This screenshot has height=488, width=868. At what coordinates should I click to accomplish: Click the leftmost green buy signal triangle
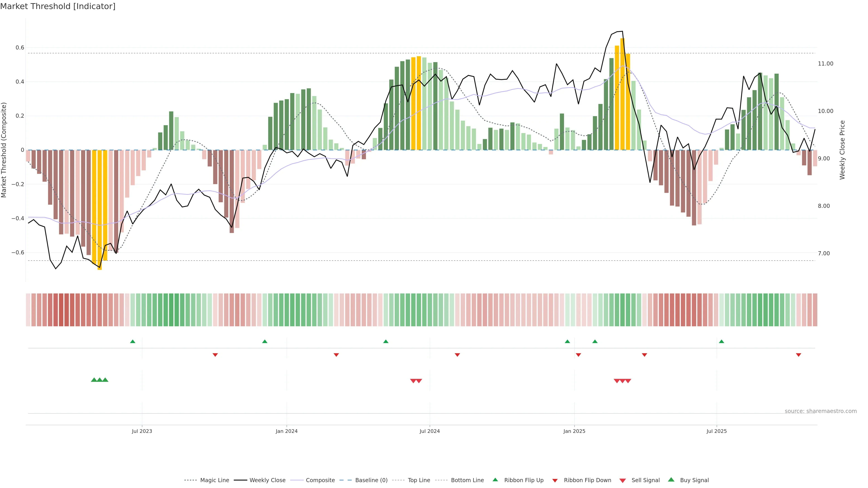click(94, 380)
